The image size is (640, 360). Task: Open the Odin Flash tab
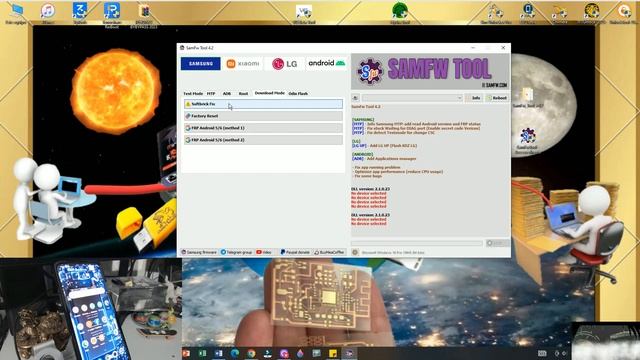298,93
